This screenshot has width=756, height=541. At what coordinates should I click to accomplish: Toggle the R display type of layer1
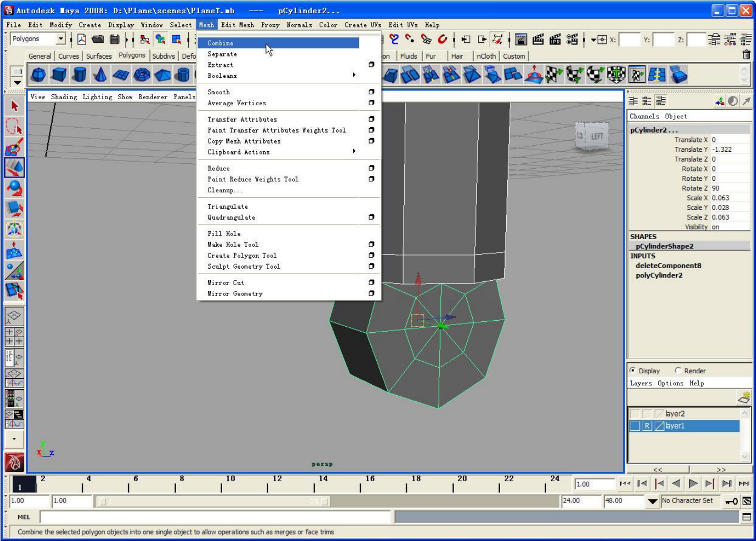point(647,426)
